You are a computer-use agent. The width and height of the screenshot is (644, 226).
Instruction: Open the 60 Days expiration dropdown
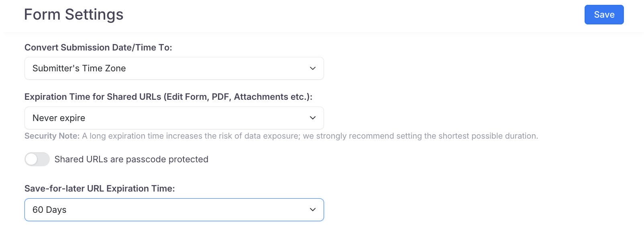pyautogui.click(x=174, y=210)
